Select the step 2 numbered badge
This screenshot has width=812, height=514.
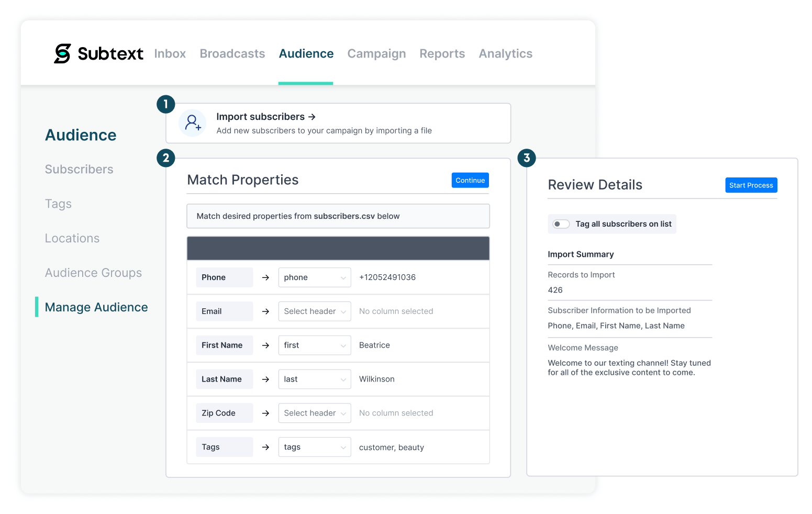[165, 158]
